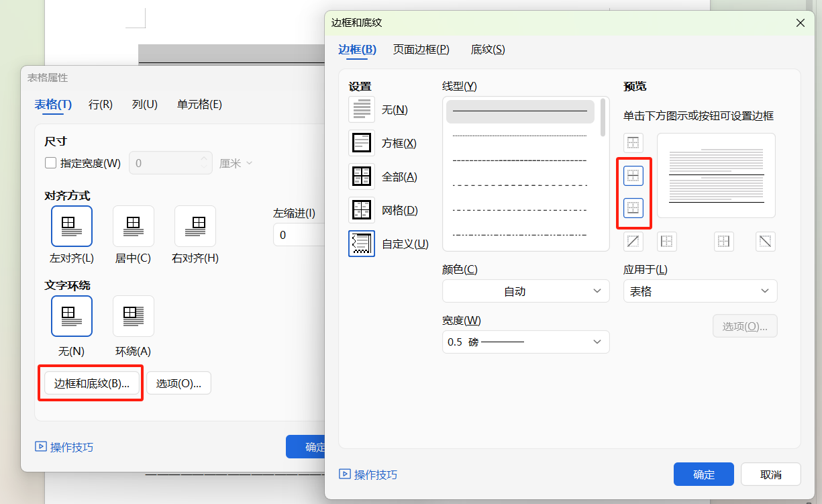The height and width of the screenshot is (504, 822).
Task: Click the 边框和底纹 button
Action: [90, 383]
